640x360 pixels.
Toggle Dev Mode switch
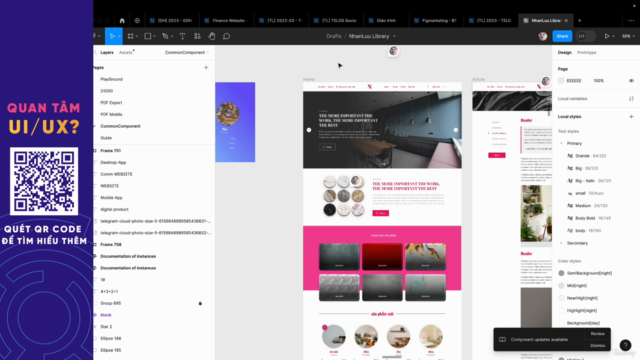tap(585, 36)
